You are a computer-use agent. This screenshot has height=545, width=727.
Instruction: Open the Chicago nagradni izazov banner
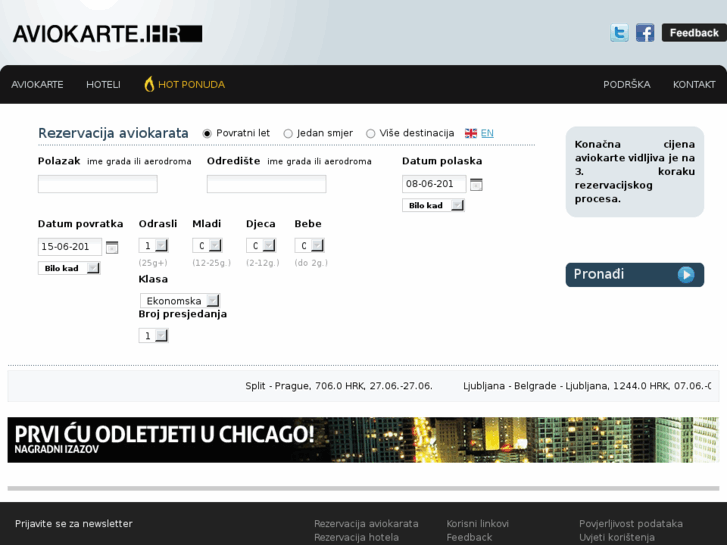click(363, 440)
